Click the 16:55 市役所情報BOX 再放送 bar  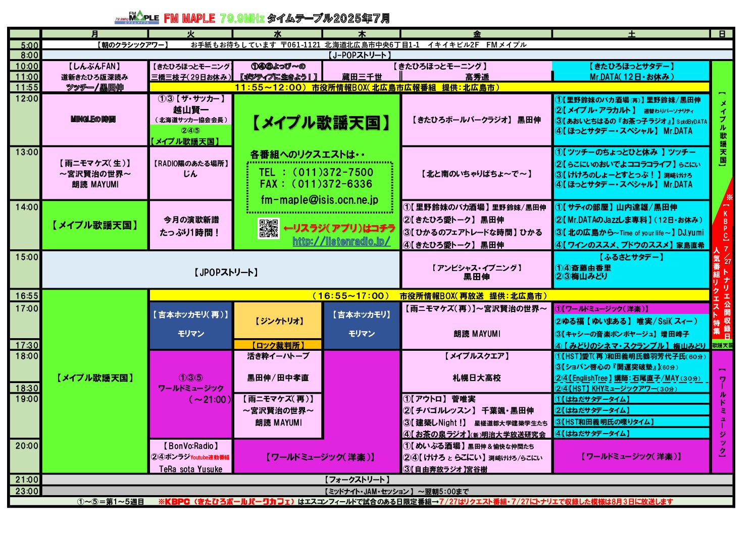(x=430, y=296)
